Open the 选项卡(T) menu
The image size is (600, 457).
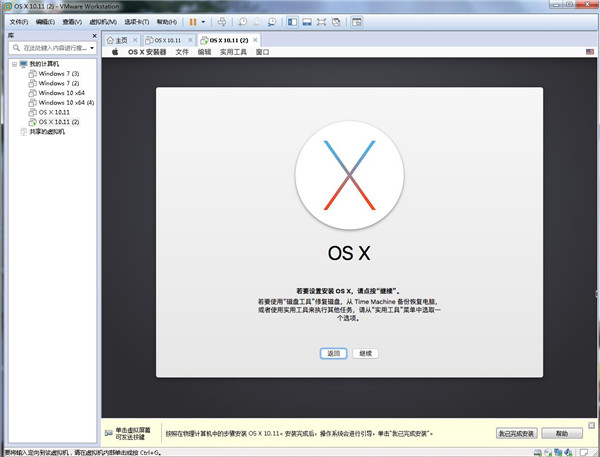[x=137, y=22]
